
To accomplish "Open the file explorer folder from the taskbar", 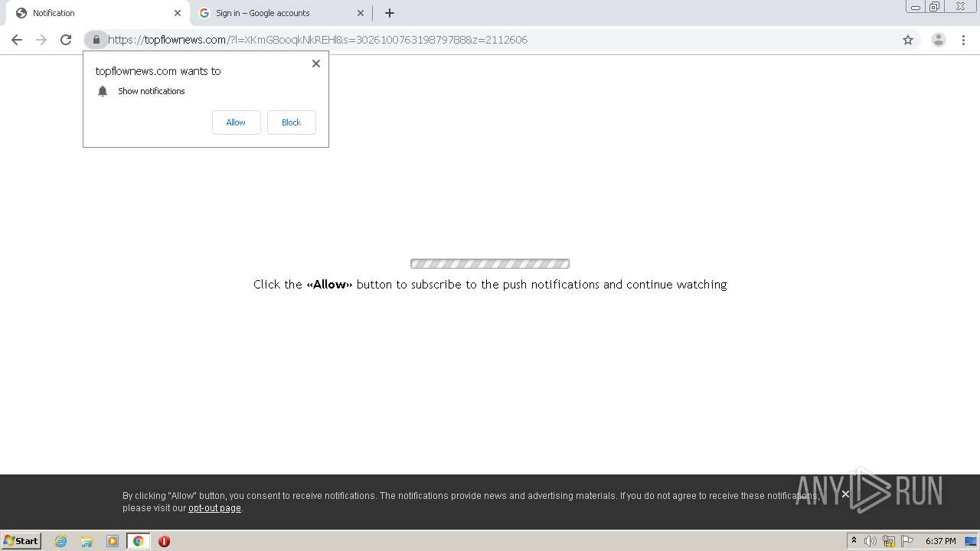I will pyautogui.click(x=87, y=541).
